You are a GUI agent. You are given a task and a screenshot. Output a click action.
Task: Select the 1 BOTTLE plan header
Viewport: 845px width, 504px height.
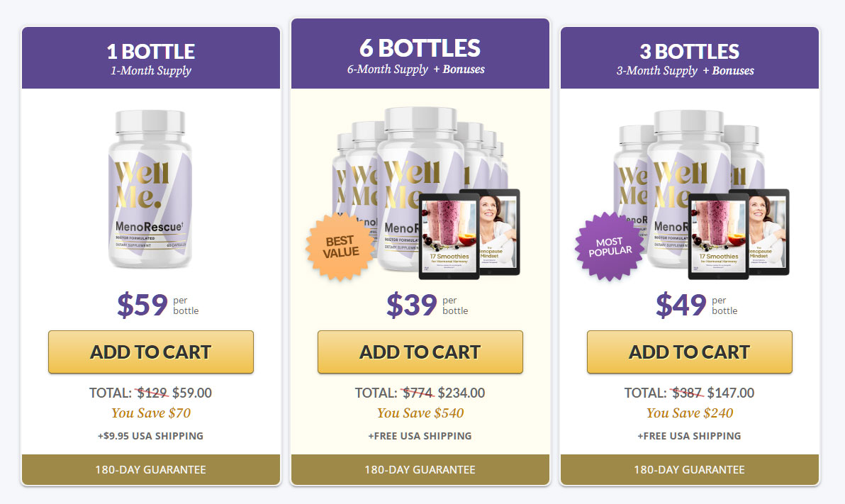coord(150,55)
